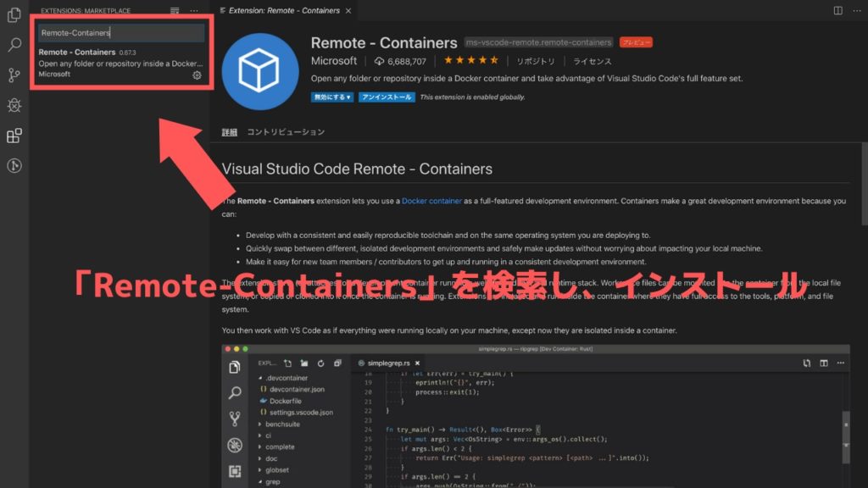Open the Search view in activity bar
The image size is (868, 488).
point(14,45)
